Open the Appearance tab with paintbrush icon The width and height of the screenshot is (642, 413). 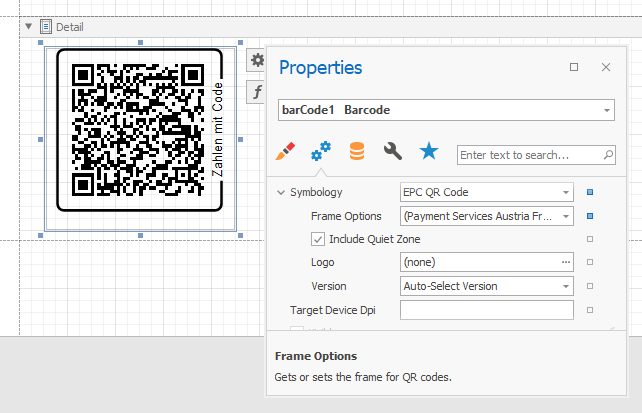pos(285,152)
